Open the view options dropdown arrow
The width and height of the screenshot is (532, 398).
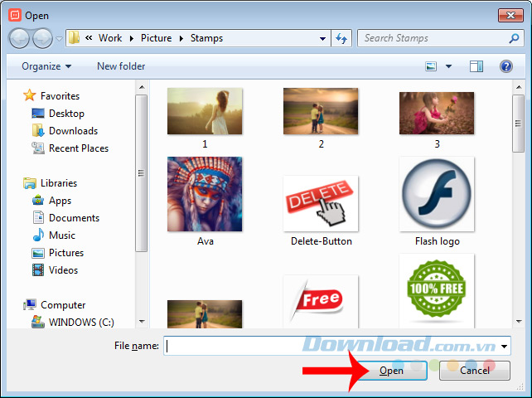(x=448, y=66)
